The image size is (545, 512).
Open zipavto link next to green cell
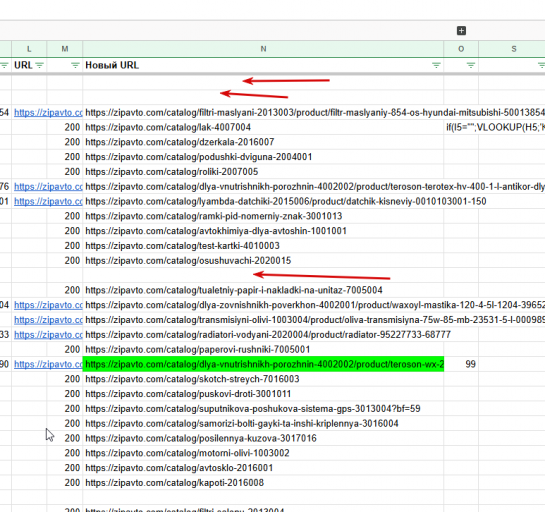pos(48,364)
